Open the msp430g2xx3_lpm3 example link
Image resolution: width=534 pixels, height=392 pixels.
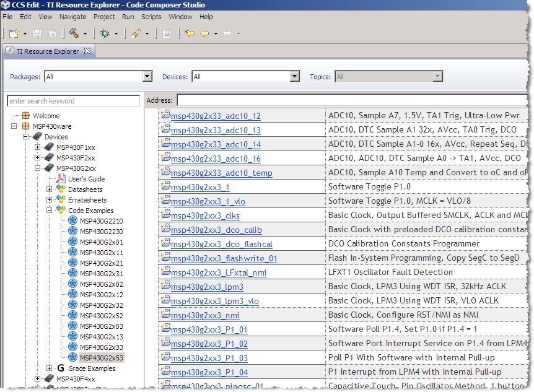pos(207,287)
